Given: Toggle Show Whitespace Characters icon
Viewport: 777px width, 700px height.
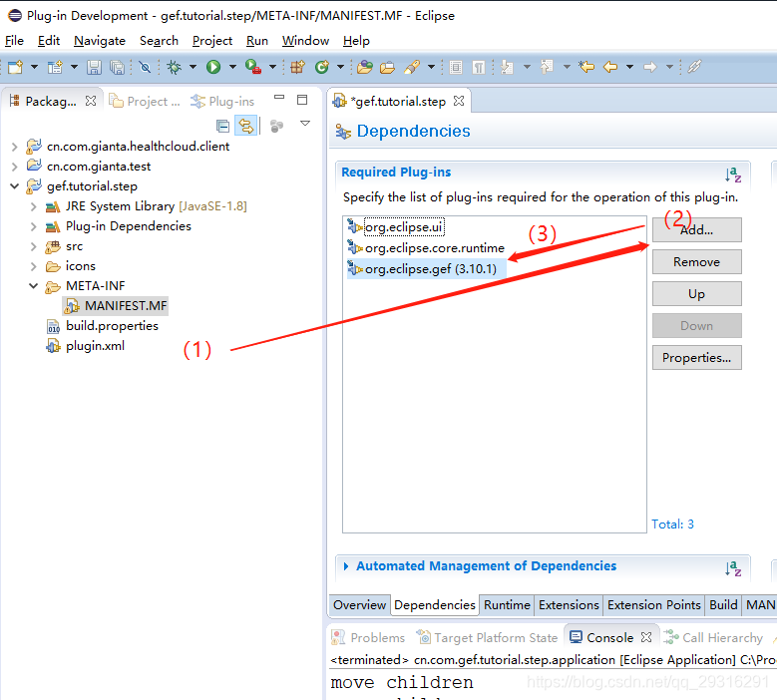Looking at the screenshot, I should coord(479,67).
